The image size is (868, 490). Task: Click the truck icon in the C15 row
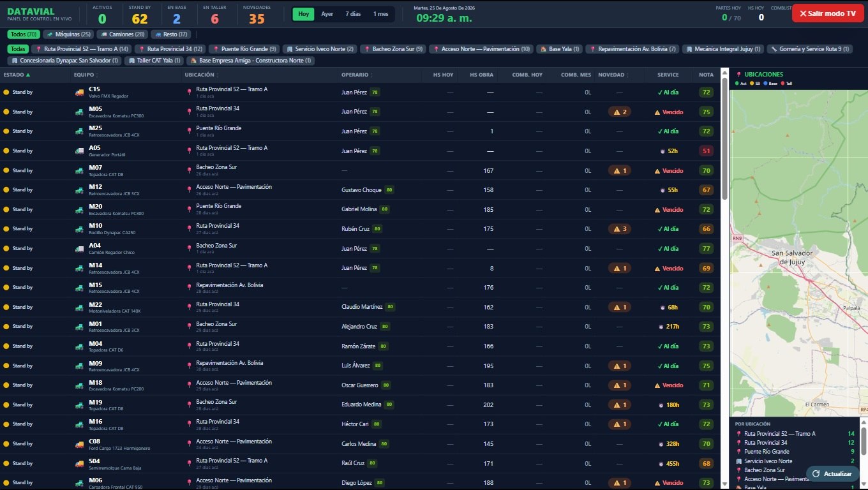pos(79,93)
